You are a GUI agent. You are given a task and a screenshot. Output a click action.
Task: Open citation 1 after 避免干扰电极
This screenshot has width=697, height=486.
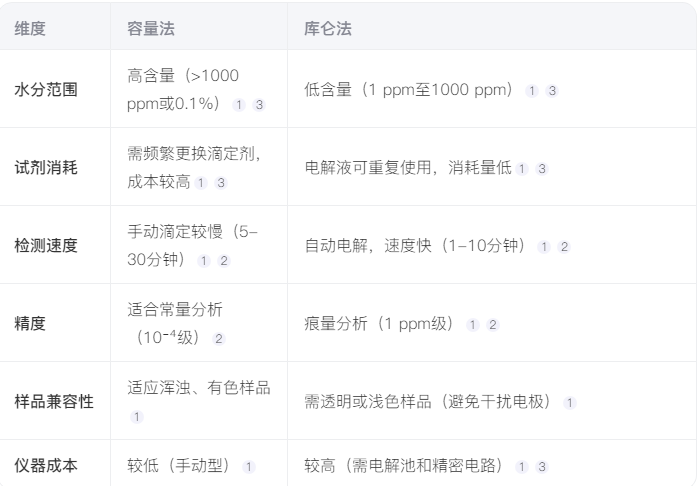pyautogui.click(x=569, y=402)
